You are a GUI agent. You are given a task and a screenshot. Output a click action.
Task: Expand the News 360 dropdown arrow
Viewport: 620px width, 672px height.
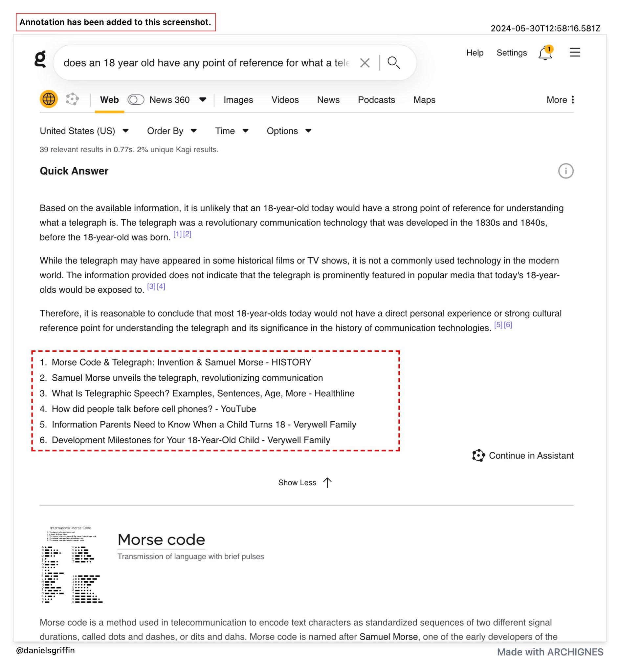click(x=203, y=99)
